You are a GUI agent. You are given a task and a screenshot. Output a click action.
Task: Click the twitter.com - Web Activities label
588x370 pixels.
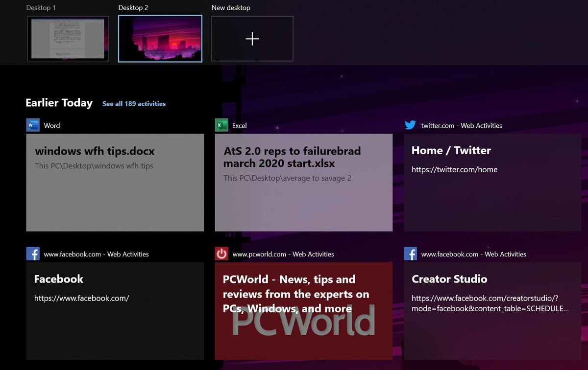pos(462,126)
